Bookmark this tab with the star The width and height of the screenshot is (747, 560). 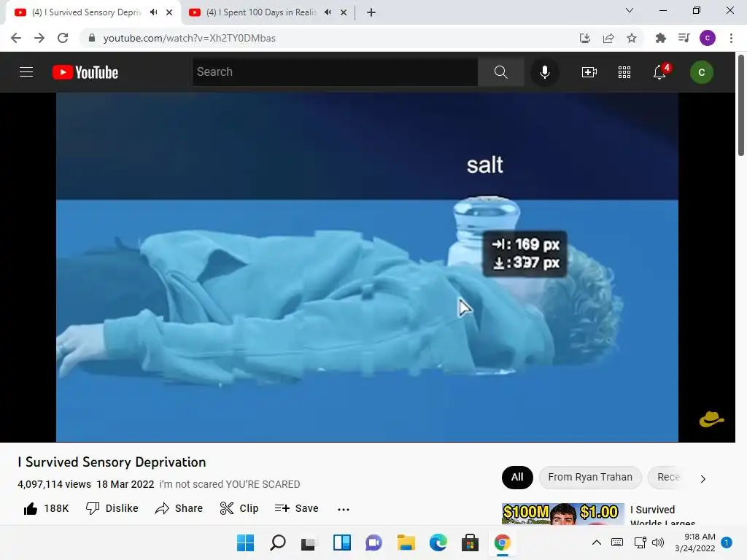(632, 38)
